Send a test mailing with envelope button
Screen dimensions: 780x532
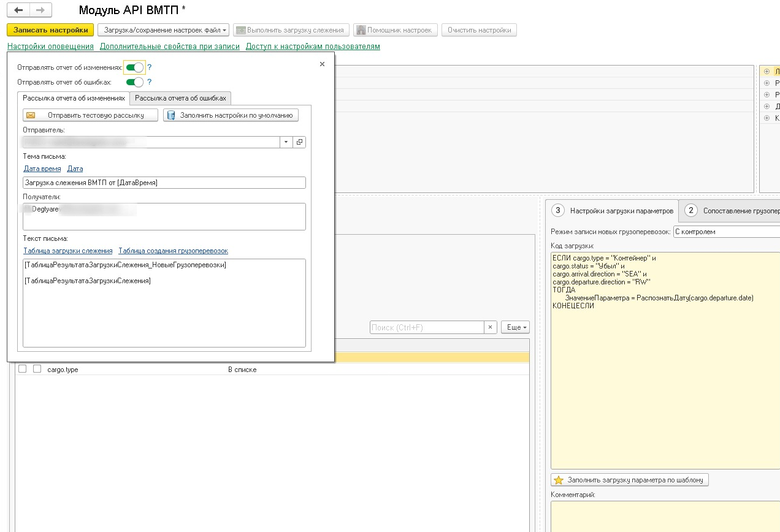pyautogui.click(x=90, y=115)
